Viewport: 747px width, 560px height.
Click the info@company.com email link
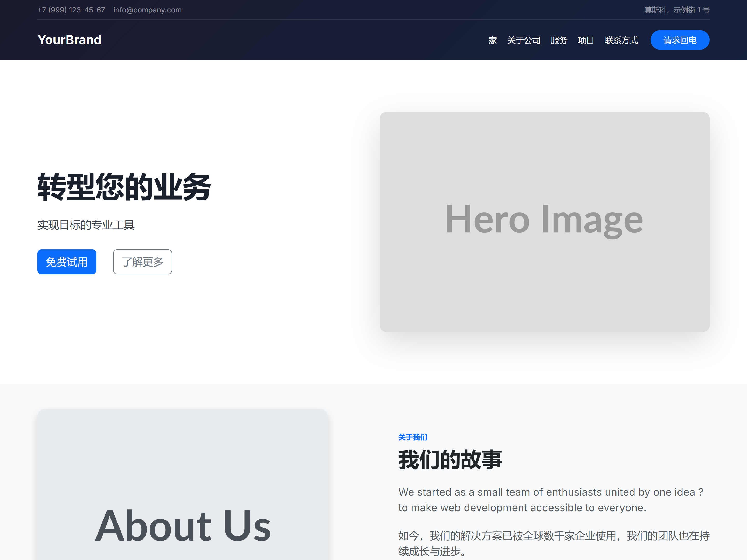148,10
